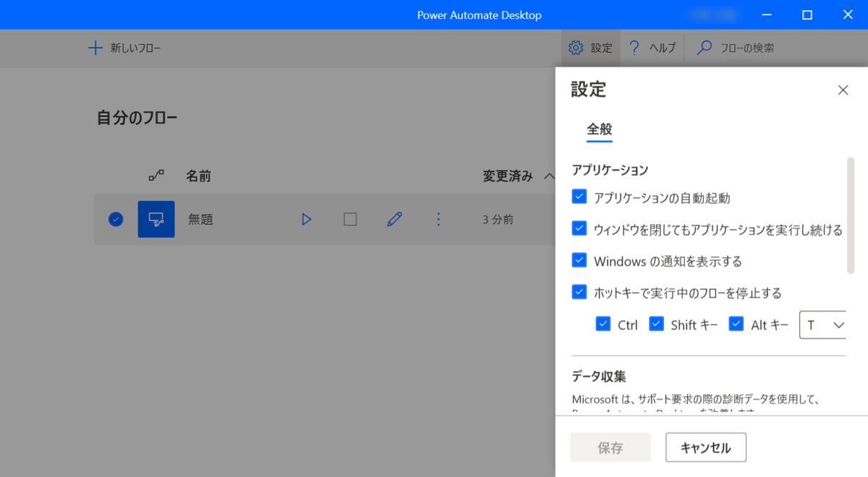This screenshot has height=477, width=868.
Task: Click the ヘルプ question mark icon
Action: pyautogui.click(x=634, y=48)
